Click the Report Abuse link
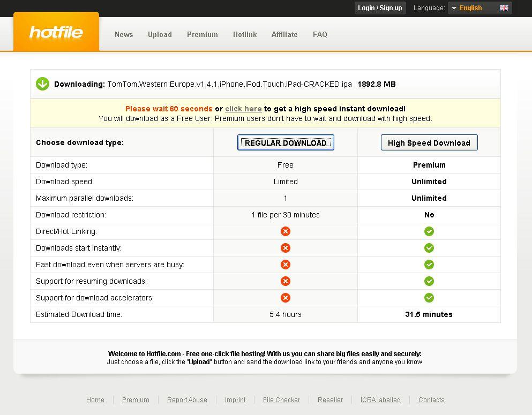Screen dimensions: 532x415 point(187,400)
